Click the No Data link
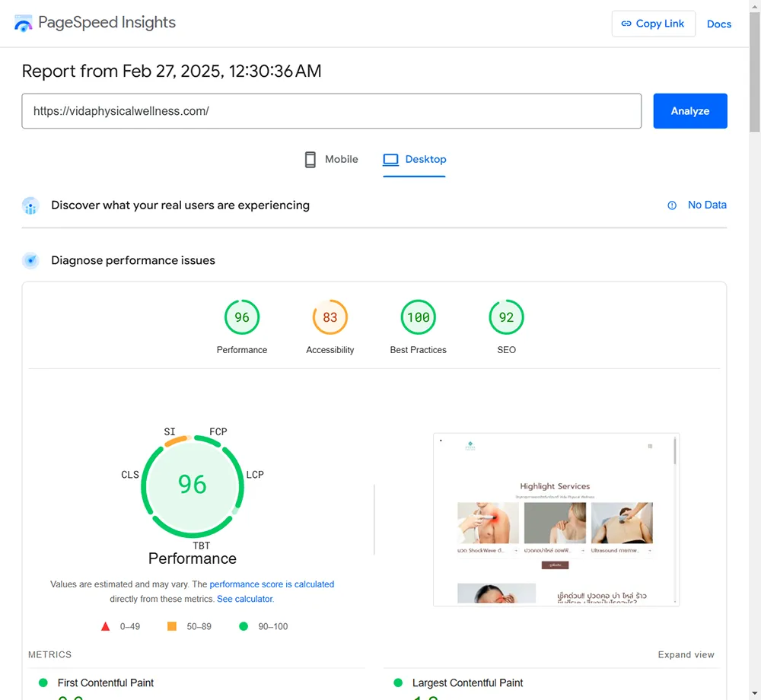The height and width of the screenshot is (700, 761). [707, 205]
